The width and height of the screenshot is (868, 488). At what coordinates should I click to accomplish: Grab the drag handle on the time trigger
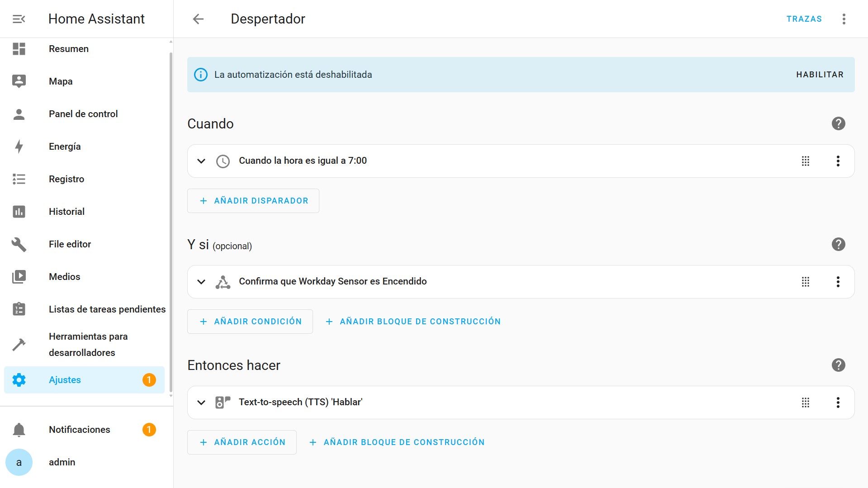click(x=805, y=161)
